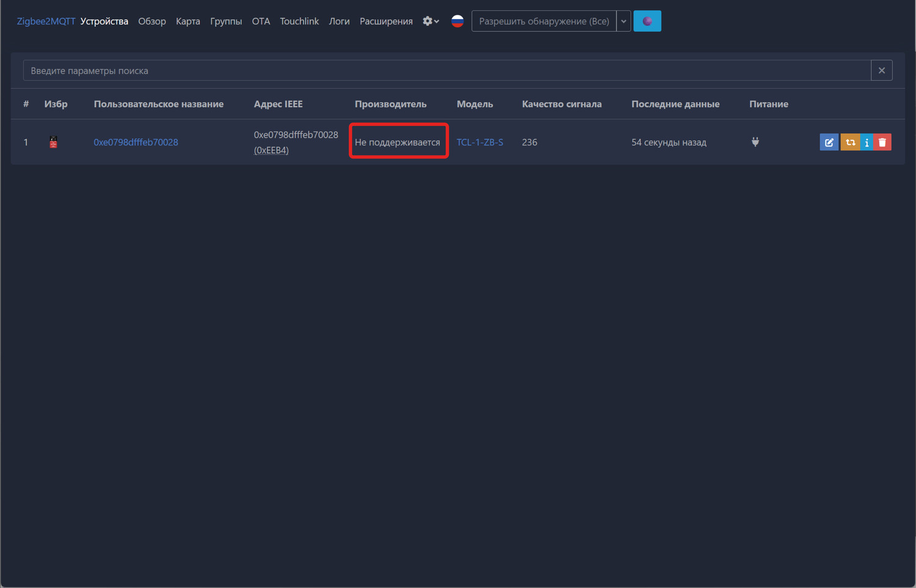This screenshot has height=588, width=916.
Task: Click the red trash delete device icon
Action: (x=882, y=142)
